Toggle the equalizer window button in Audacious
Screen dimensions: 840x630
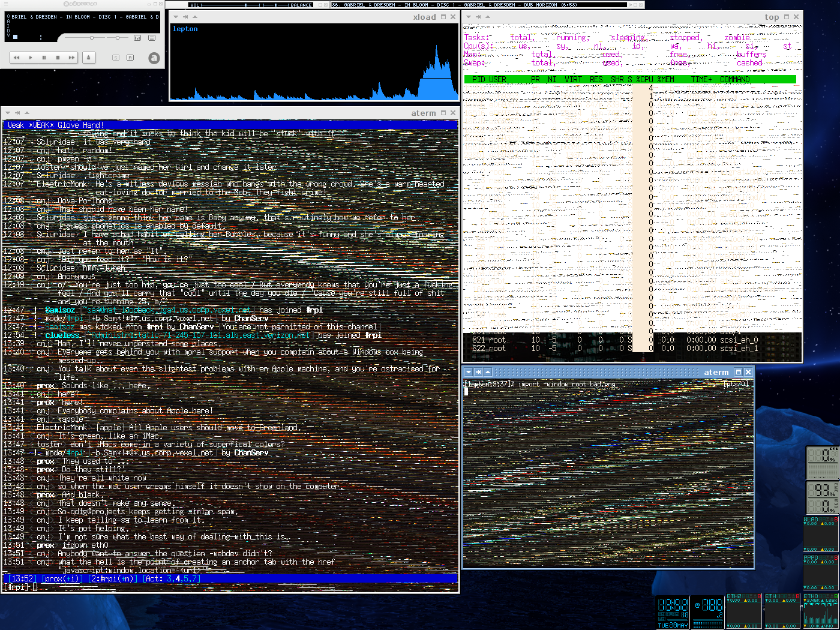(x=137, y=38)
